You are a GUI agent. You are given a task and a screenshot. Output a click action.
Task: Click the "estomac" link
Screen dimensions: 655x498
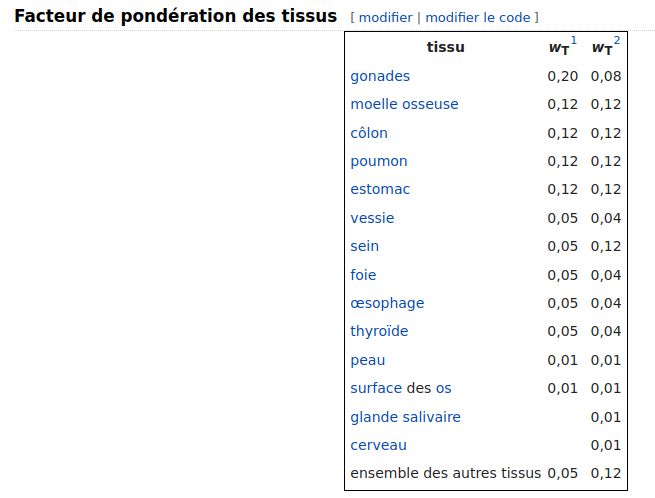click(380, 189)
